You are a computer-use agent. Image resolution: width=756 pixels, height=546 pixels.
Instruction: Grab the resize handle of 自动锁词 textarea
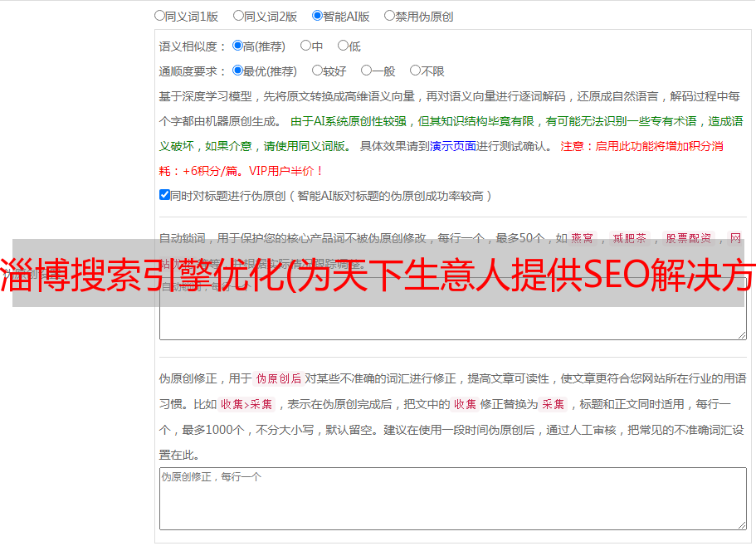coord(742,335)
